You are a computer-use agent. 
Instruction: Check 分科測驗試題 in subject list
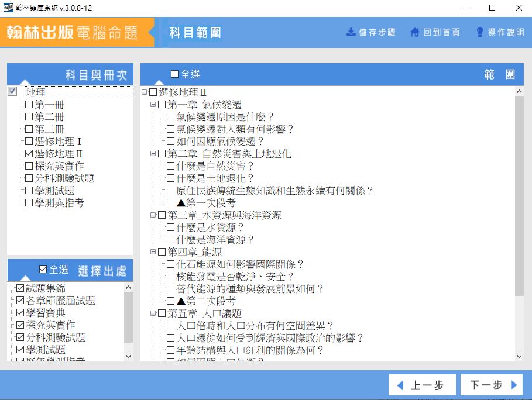tap(29, 178)
